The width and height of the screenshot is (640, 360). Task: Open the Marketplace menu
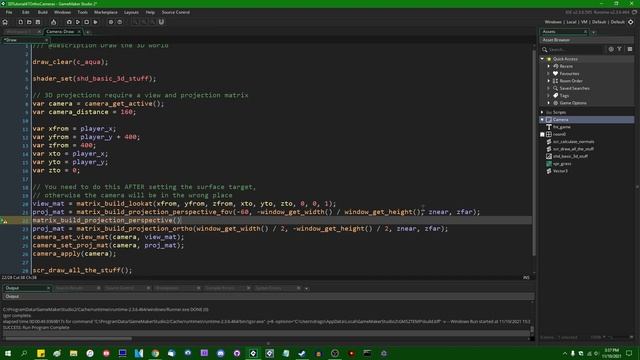(106, 12)
